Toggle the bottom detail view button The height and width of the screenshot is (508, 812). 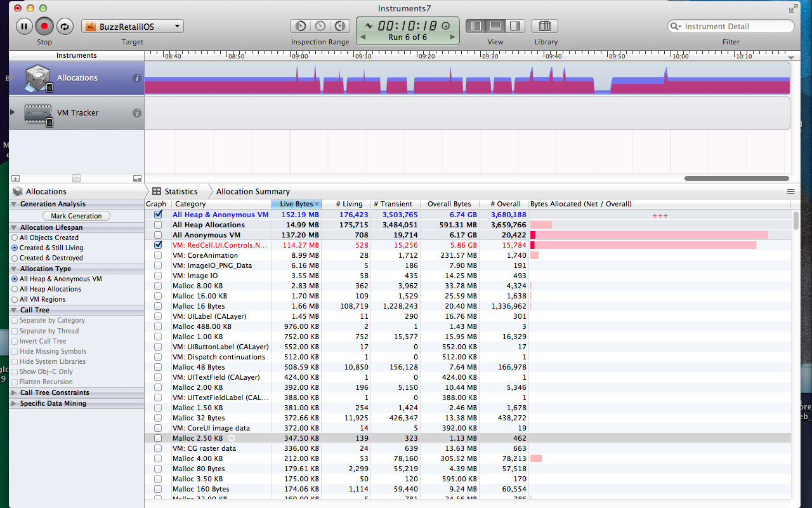(496, 26)
